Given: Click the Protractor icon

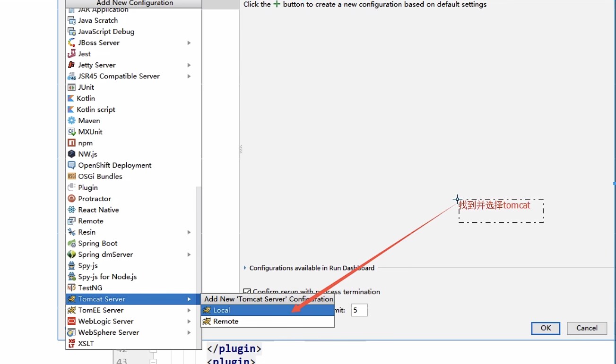Looking at the screenshot, I should tap(72, 199).
